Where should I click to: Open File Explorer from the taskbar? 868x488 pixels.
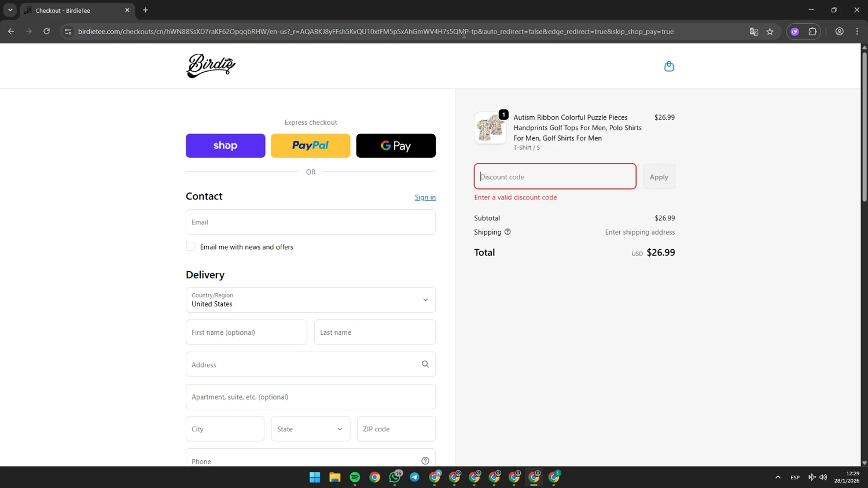[335, 477]
